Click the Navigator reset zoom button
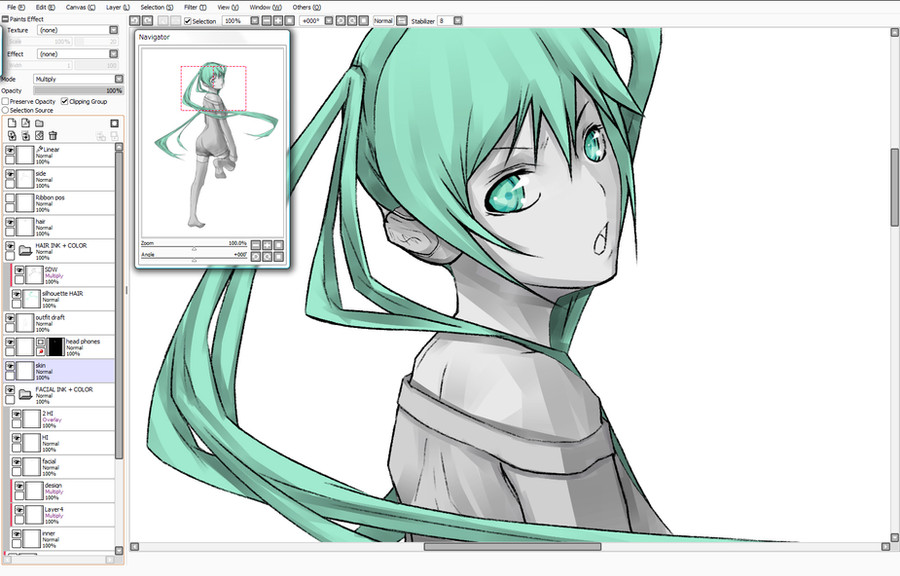Image resolution: width=900 pixels, height=576 pixels. point(279,245)
